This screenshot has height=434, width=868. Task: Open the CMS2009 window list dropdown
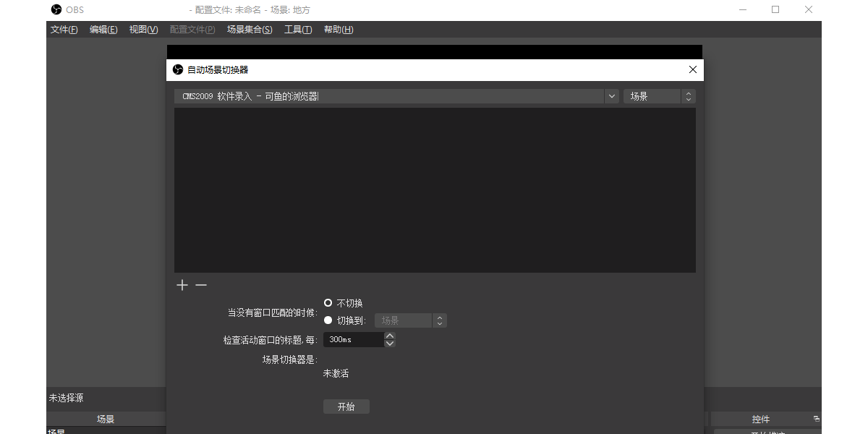[x=611, y=95]
